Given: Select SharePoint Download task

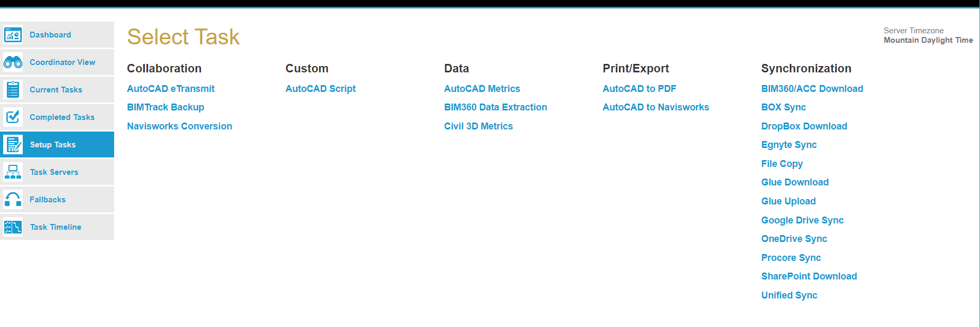Looking at the screenshot, I should point(809,276).
